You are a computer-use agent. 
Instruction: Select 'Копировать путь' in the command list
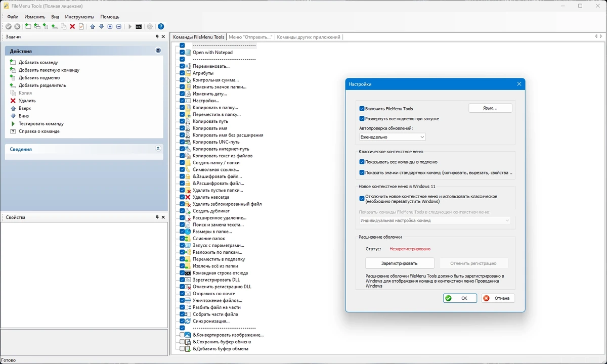click(210, 121)
